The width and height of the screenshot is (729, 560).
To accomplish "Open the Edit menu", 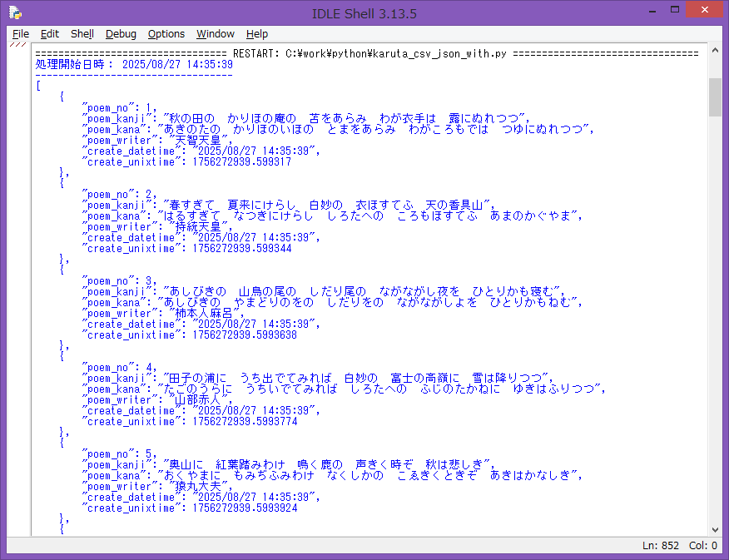I will click(50, 34).
